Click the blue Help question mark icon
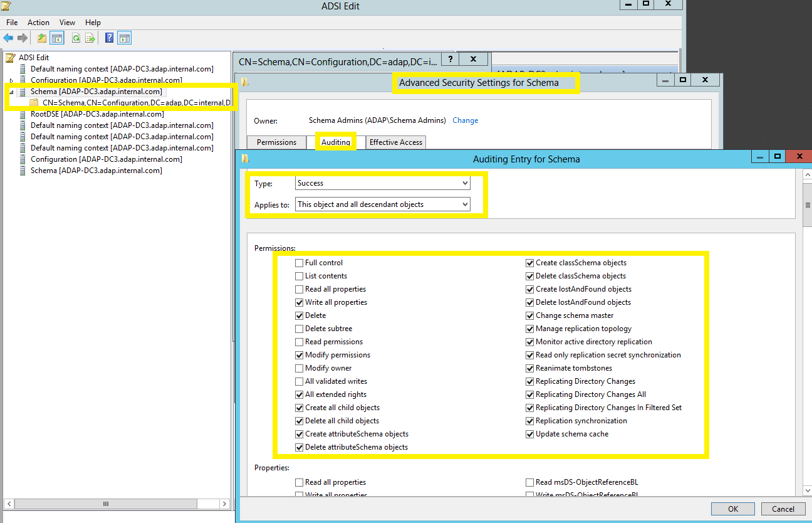 point(110,38)
